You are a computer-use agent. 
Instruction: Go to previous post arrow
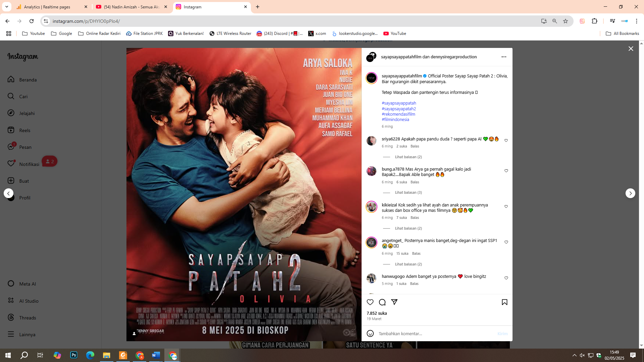[8, 193]
